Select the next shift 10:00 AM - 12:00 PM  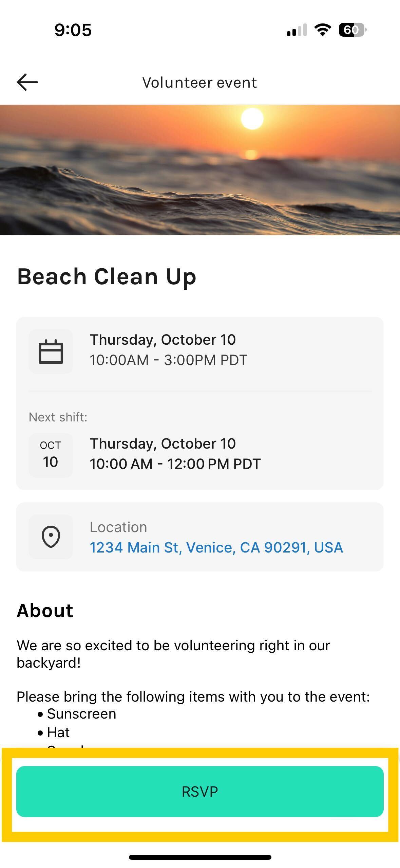(175, 464)
